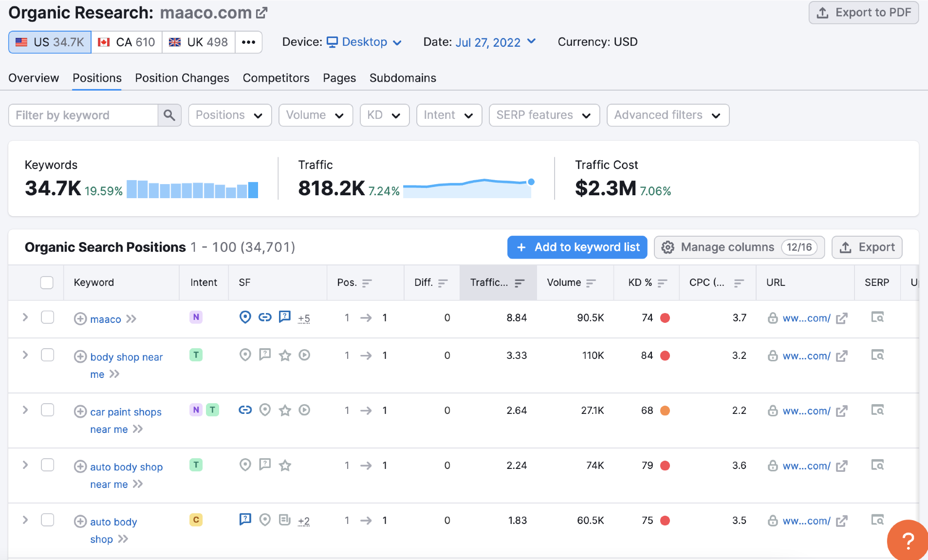Click the Add to keyword list button
The height and width of the screenshot is (560, 928).
[577, 247]
